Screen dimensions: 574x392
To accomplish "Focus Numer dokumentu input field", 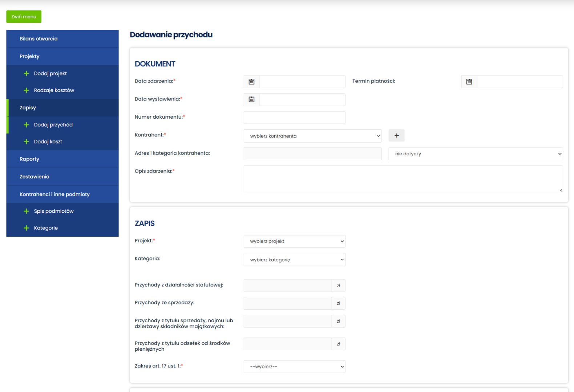I will click(294, 118).
